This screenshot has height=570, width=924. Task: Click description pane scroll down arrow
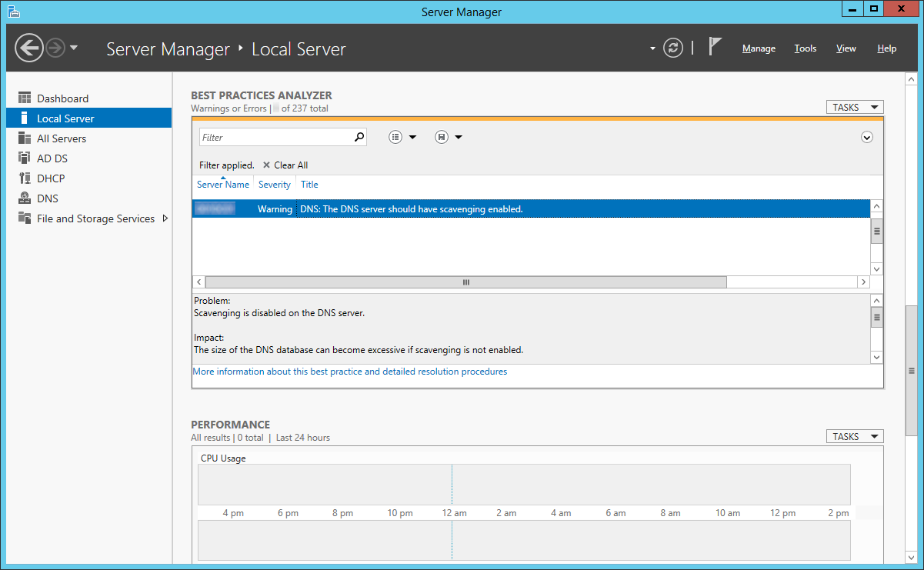(x=877, y=357)
